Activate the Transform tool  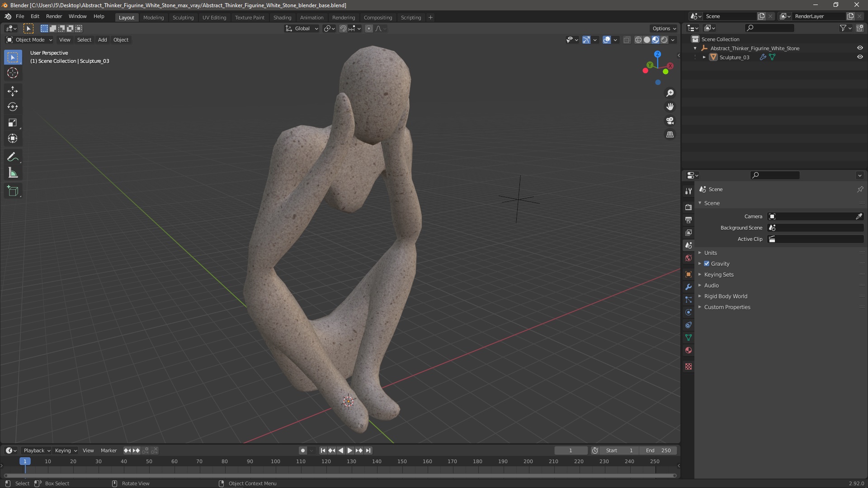tap(13, 138)
